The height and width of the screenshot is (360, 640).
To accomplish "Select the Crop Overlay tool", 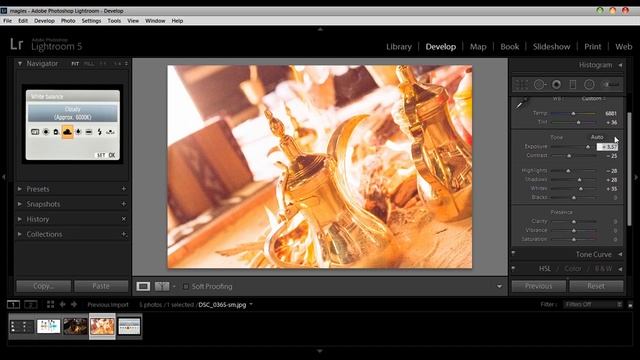I will pyautogui.click(x=521, y=84).
